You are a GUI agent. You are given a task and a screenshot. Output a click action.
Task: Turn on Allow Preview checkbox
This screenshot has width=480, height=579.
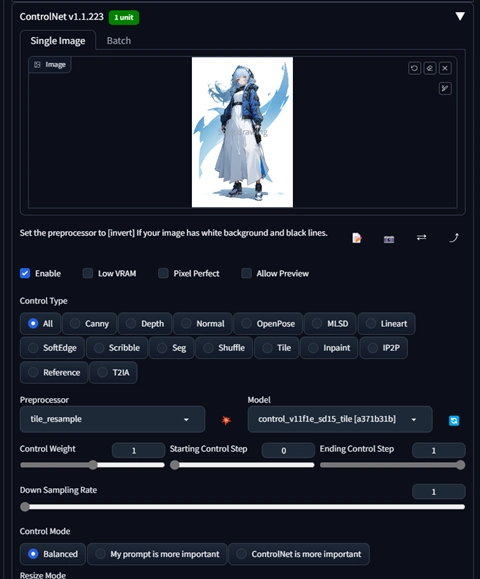(246, 273)
